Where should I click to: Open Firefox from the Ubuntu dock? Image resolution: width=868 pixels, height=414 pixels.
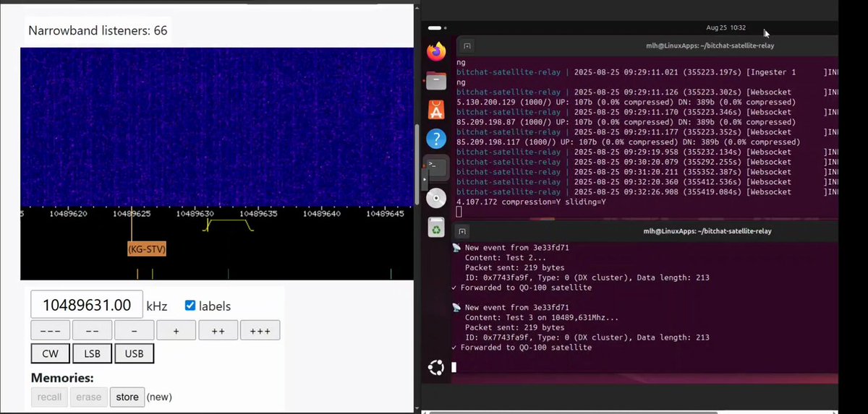point(436,51)
